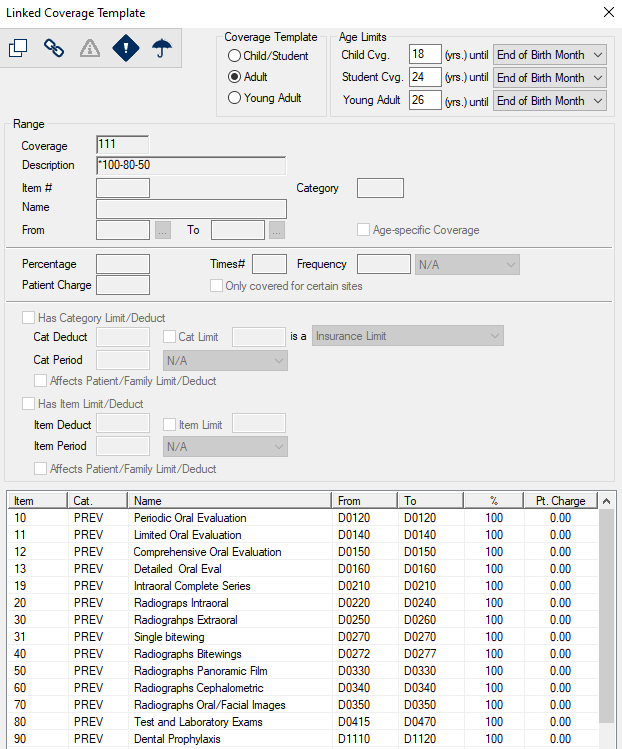Close the Linked Coverage Template window

pyautogui.click(x=609, y=13)
